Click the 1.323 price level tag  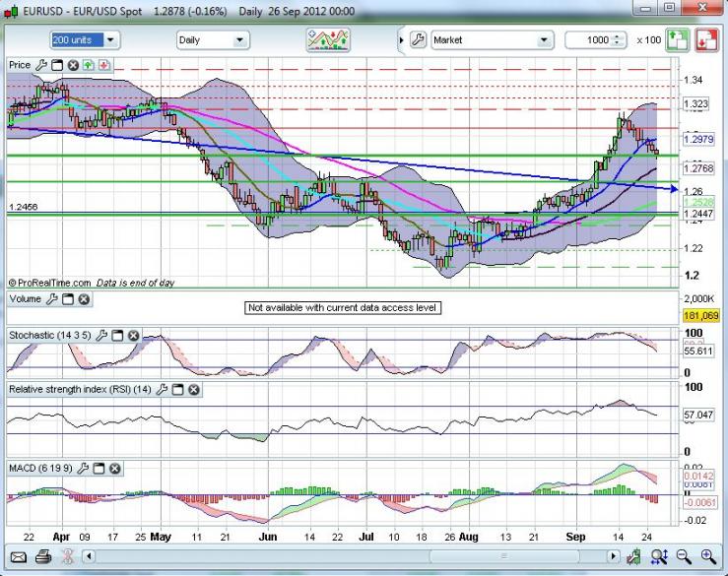(x=695, y=103)
